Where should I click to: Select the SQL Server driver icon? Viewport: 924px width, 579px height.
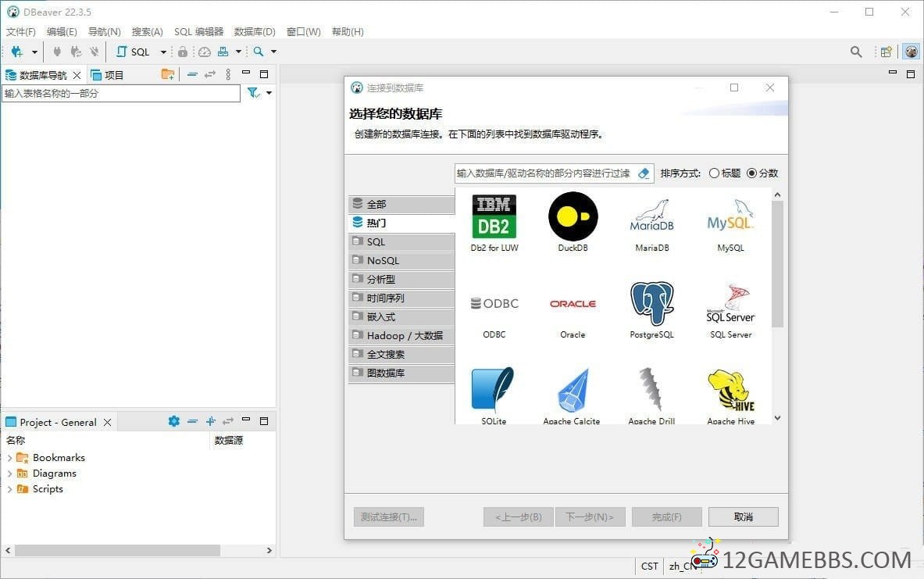click(731, 310)
